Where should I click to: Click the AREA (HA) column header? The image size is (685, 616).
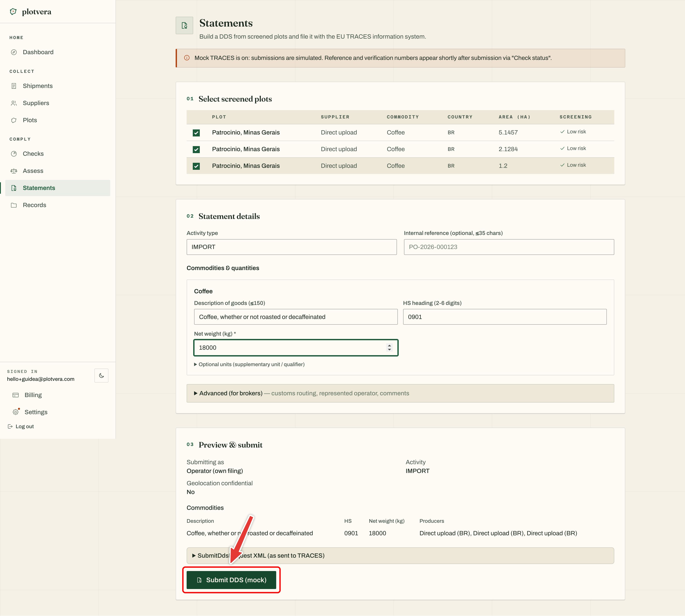pos(514,117)
